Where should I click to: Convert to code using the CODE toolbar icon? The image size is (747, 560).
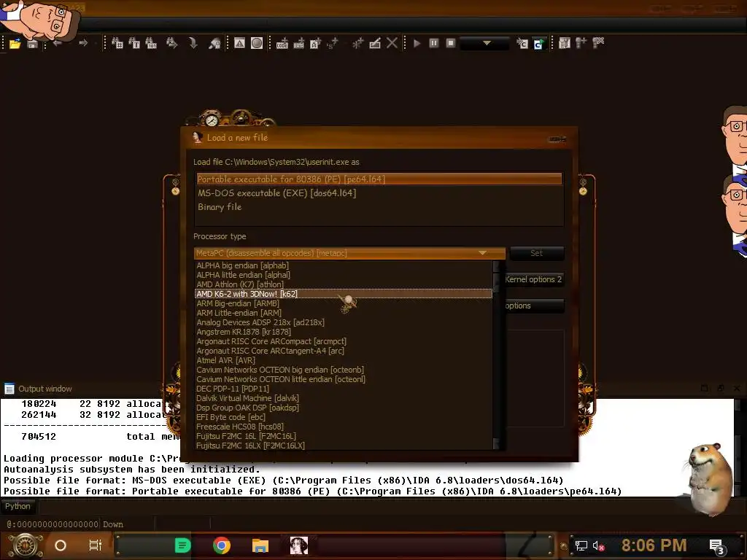click(x=282, y=43)
